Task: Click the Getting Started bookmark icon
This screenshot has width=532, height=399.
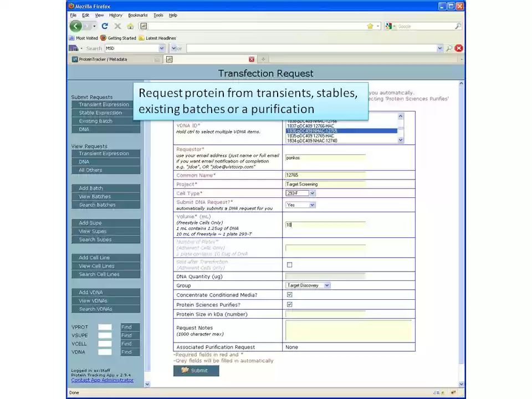Action: [103, 38]
